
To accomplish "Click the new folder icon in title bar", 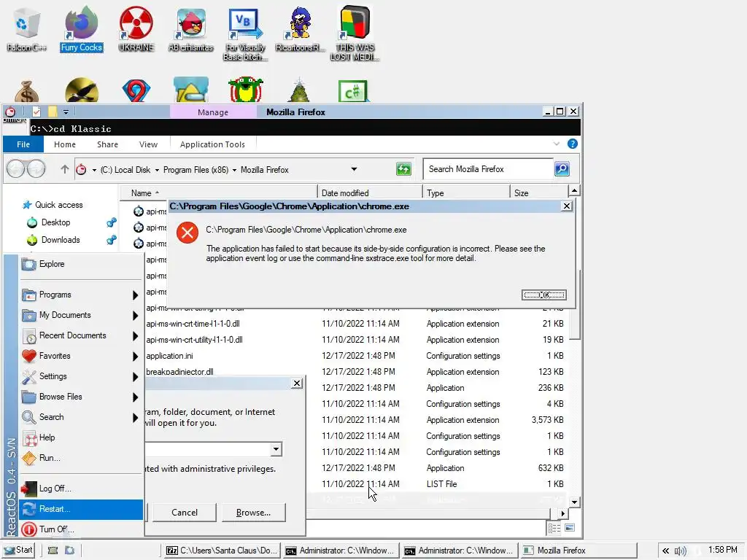I will [53, 112].
